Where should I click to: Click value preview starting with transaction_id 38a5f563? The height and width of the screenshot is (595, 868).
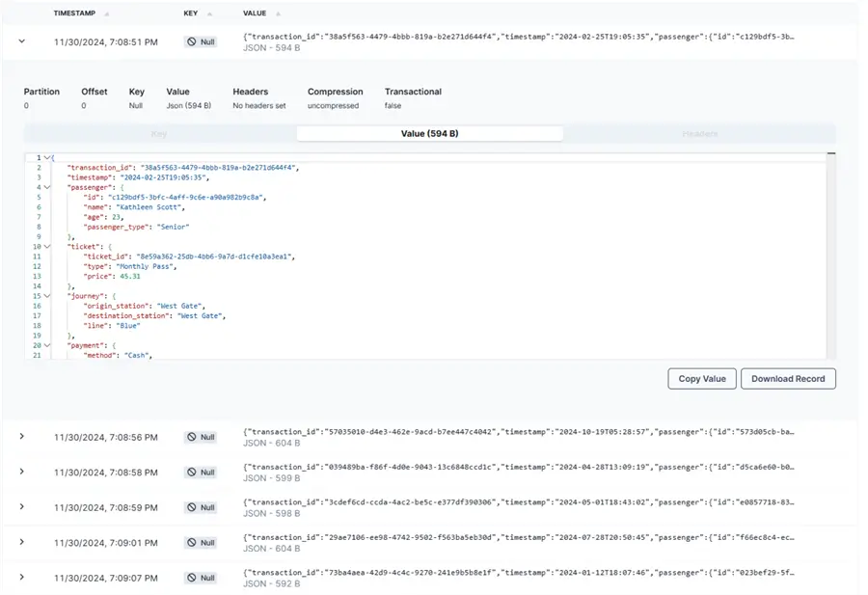click(519, 37)
